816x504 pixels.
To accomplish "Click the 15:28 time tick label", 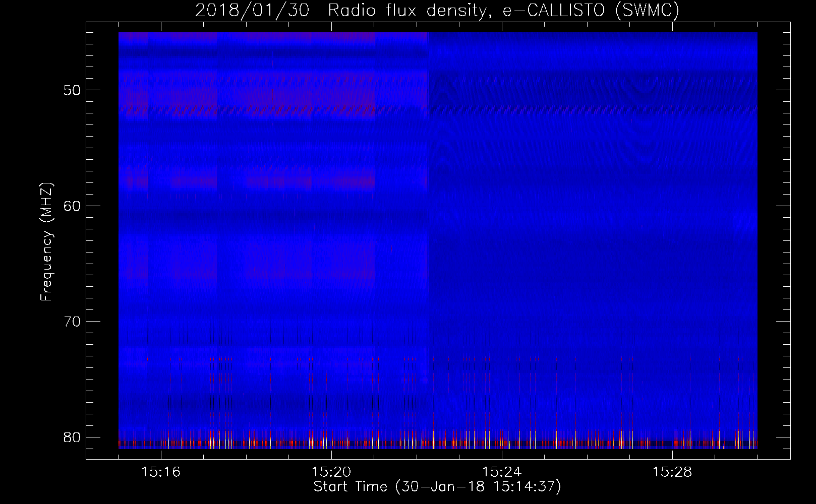I will (x=672, y=472).
